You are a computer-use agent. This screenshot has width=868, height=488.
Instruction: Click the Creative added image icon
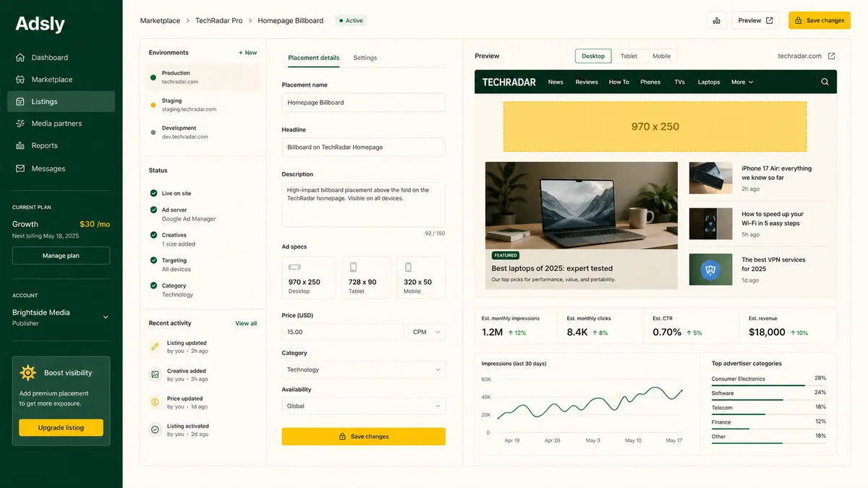click(155, 374)
